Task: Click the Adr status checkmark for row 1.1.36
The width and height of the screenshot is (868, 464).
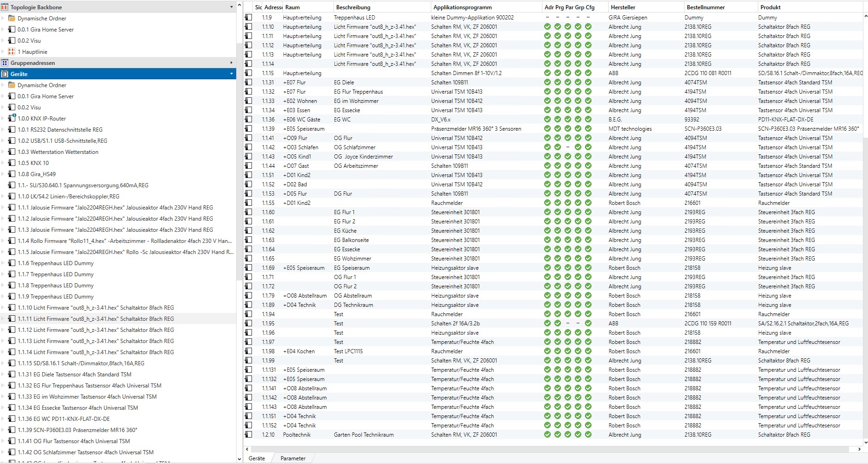Action: pyautogui.click(x=547, y=120)
